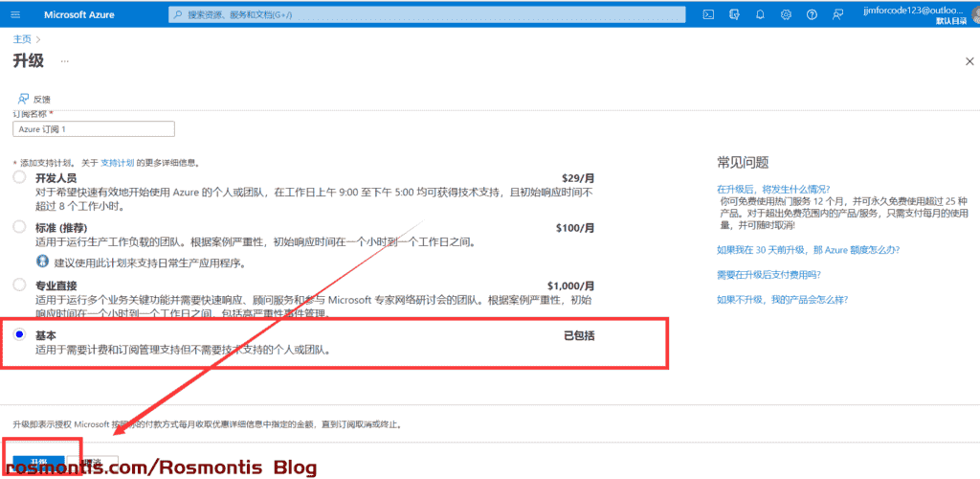Go to 主页 breadcrumb

(22, 38)
